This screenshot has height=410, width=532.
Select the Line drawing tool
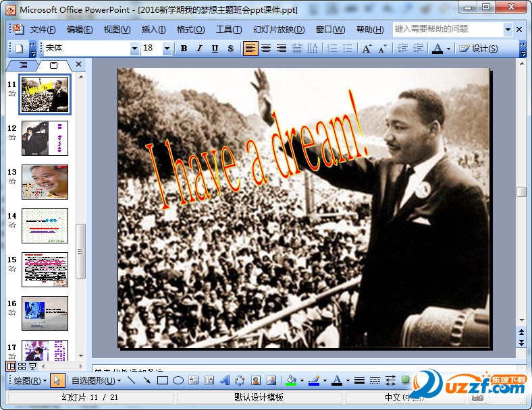[132, 380]
